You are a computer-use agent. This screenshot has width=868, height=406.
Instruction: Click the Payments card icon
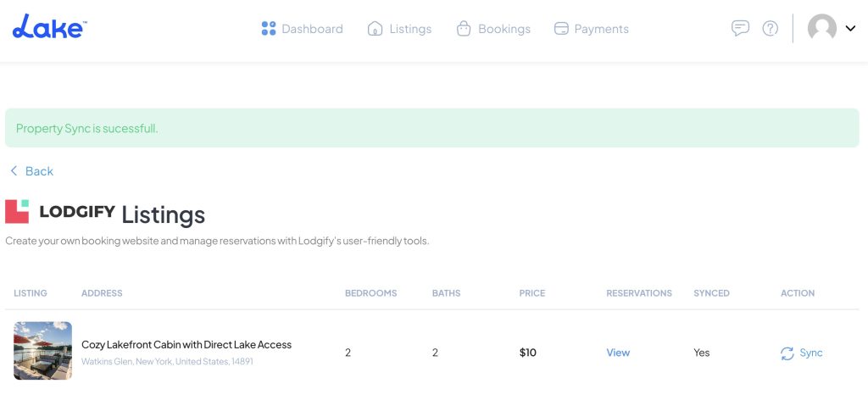tap(560, 29)
